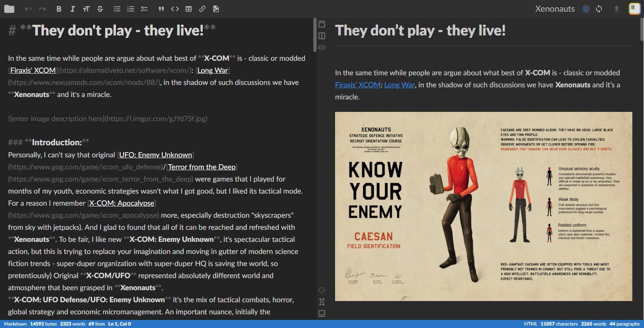The width and height of the screenshot is (644, 328).
Task: Toggle the side preview panel
Action: pyautogui.click(x=322, y=36)
